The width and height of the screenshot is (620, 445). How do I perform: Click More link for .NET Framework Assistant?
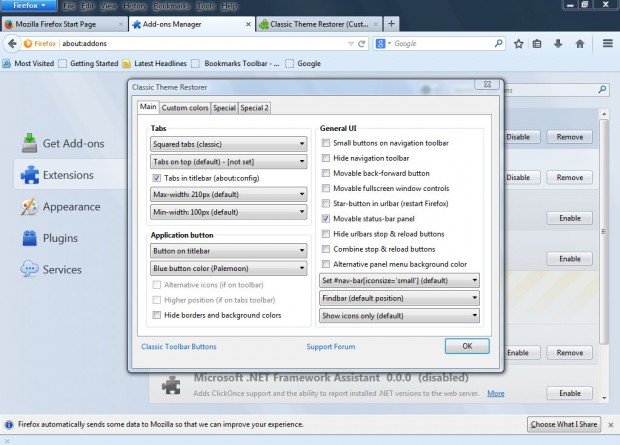click(x=495, y=393)
